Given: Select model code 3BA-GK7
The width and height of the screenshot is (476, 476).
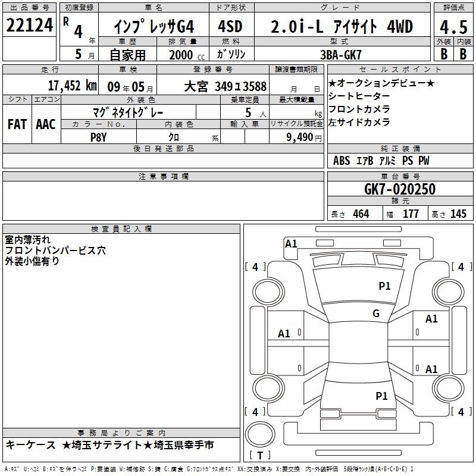Looking at the screenshot, I should coord(341,55).
